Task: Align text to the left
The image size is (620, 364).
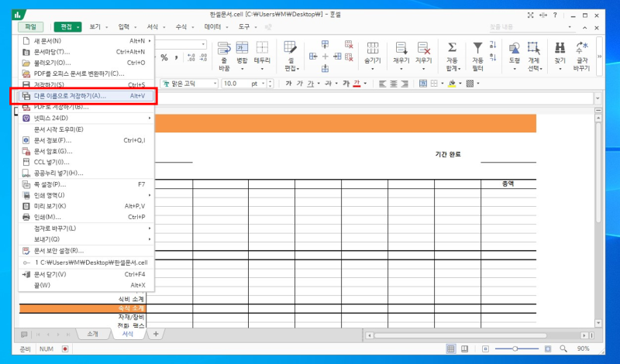Action: (382, 84)
